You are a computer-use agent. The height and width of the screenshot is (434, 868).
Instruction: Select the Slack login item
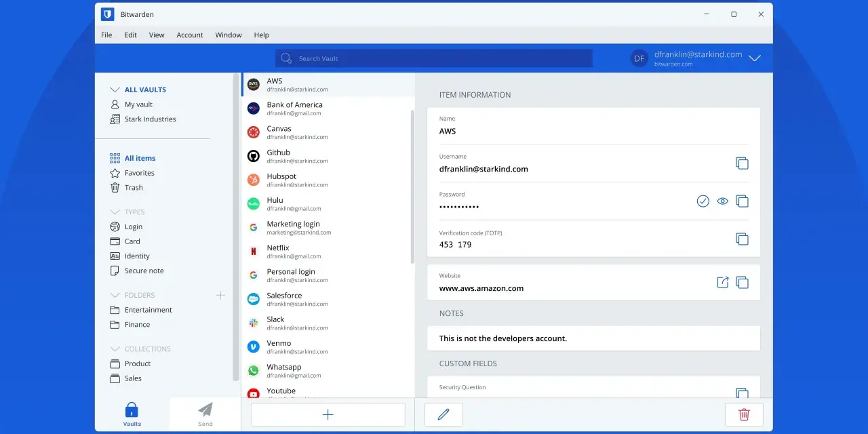point(328,323)
